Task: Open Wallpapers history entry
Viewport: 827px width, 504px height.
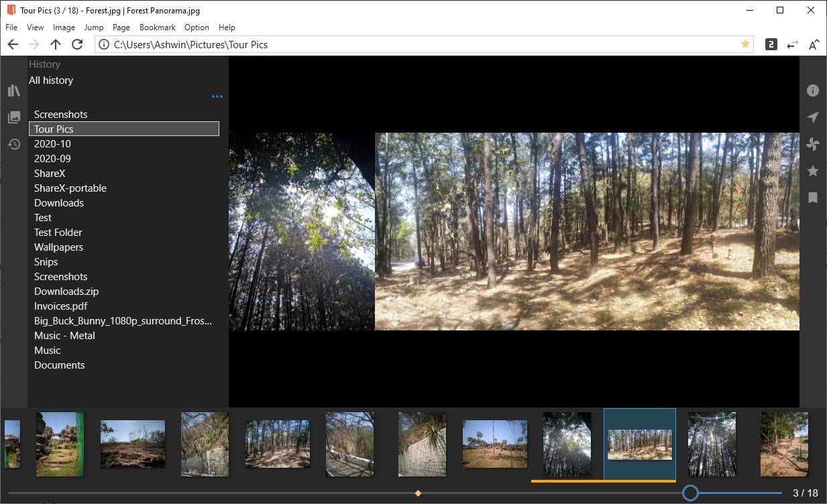Action: point(124,247)
